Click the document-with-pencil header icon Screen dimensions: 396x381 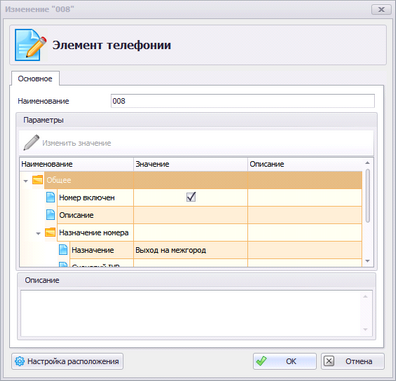pos(30,45)
